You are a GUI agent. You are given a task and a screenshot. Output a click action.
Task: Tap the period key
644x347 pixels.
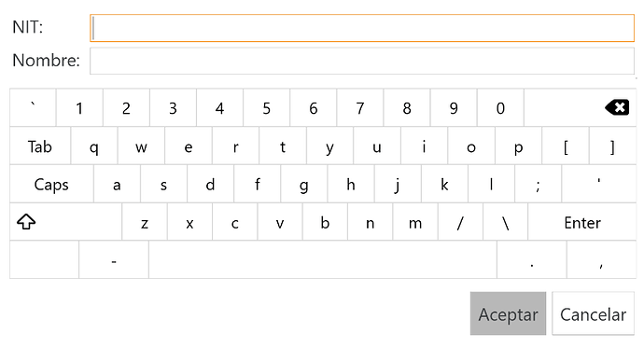tap(532, 260)
